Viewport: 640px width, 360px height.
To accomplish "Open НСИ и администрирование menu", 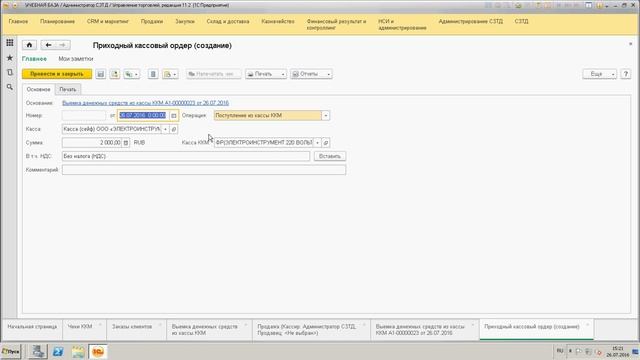I will pyautogui.click(x=402, y=24).
